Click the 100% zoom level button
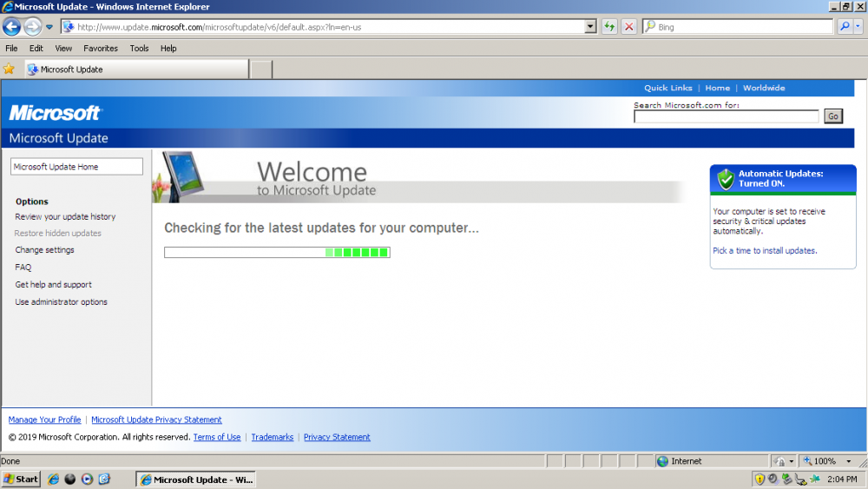The width and height of the screenshot is (868, 489). (819, 460)
